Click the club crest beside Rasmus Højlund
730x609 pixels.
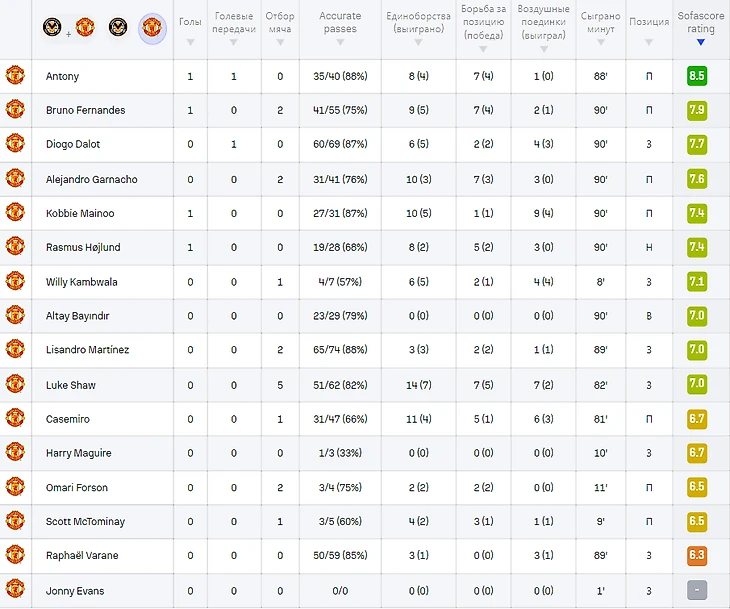(x=15, y=247)
